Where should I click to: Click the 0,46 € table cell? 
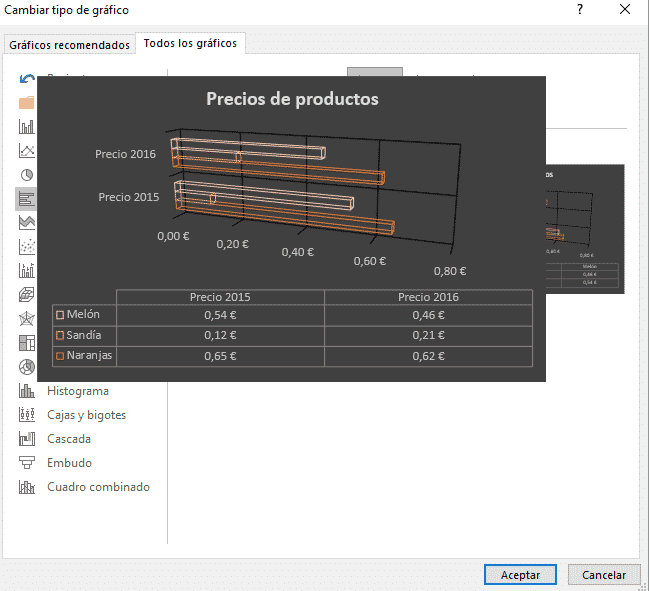[428, 315]
